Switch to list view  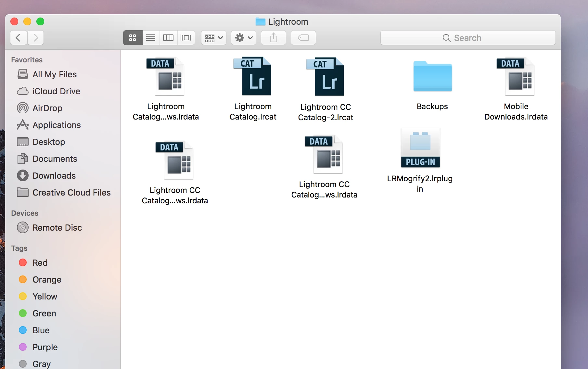[x=151, y=38]
